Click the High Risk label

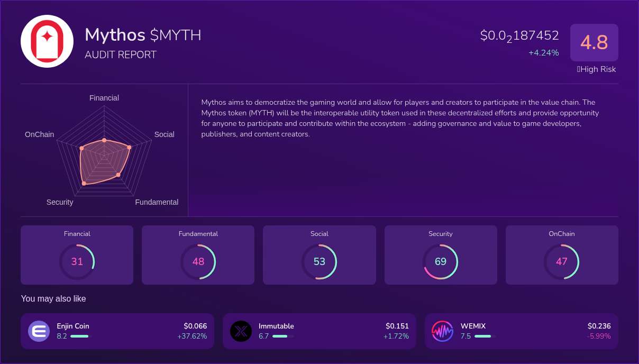(x=597, y=69)
